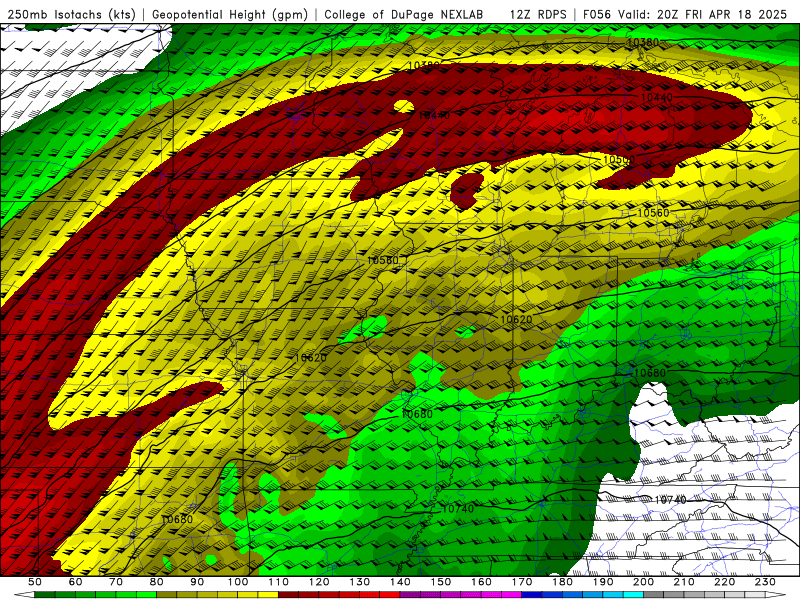
Task: Click the 110 value on the colorbar scale
Action: (x=279, y=582)
